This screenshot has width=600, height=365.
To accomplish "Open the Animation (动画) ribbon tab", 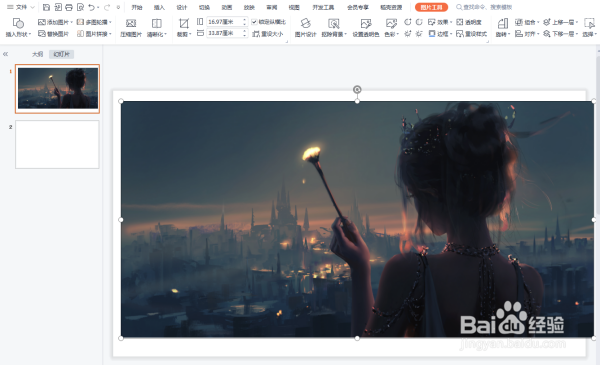I will tap(227, 7).
